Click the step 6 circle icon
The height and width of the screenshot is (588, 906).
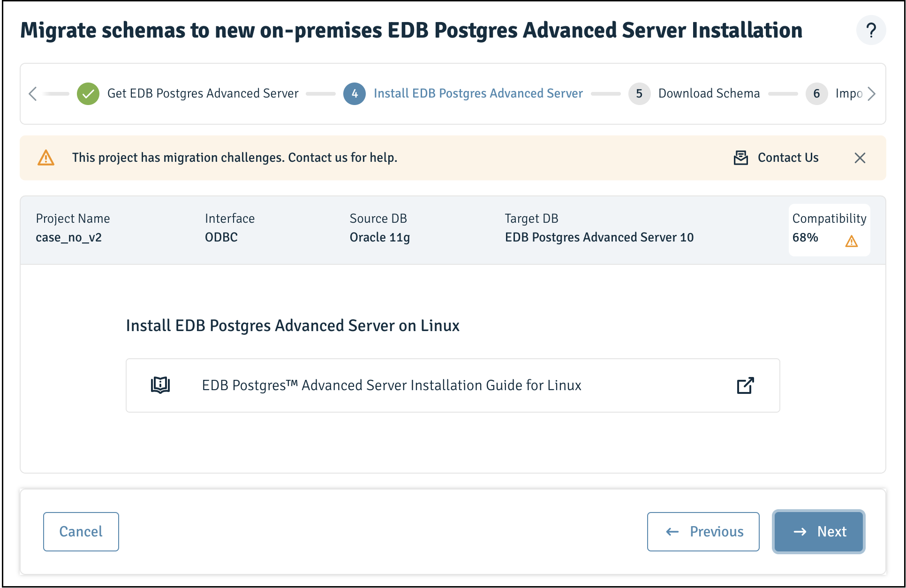point(816,94)
